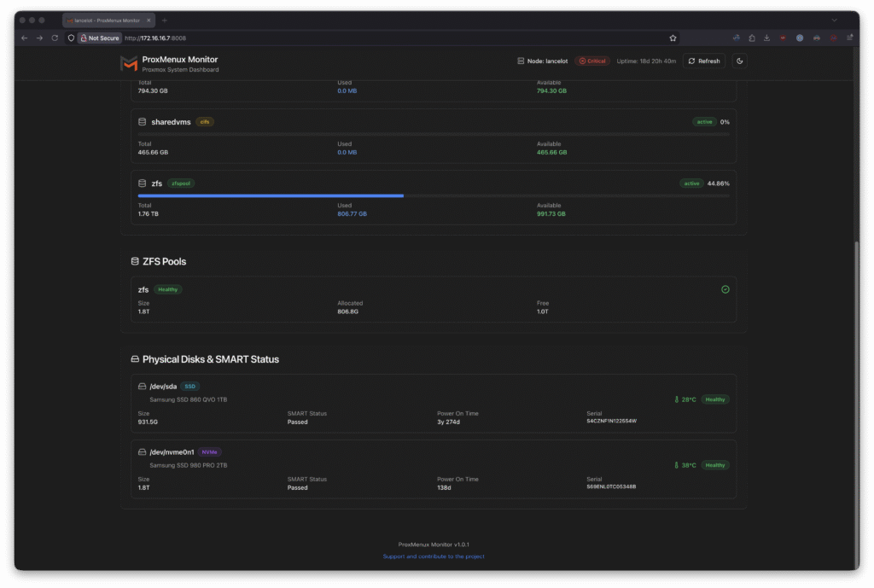Click the sharedvms storage database icon
This screenshot has width=874, height=588.
pos(143,122)
